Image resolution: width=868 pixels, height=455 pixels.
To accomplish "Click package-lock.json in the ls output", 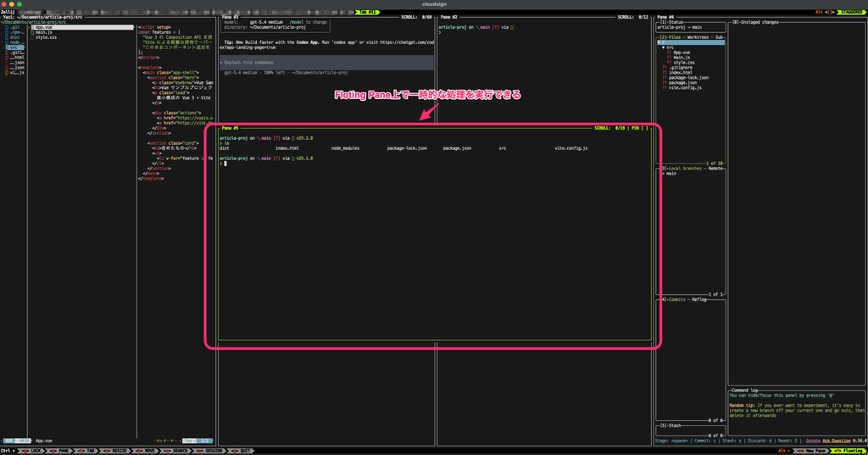I will (x=407, y=148).
